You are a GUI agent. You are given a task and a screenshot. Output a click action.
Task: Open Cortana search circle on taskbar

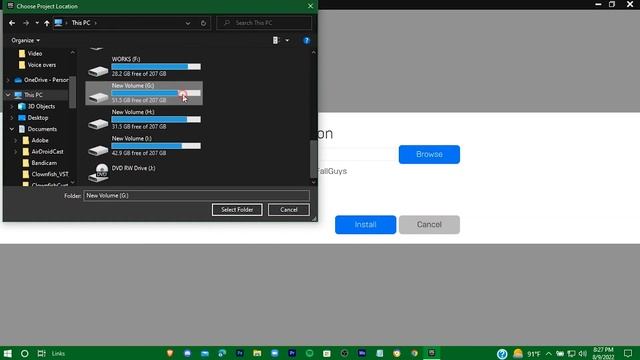point(24,353)
